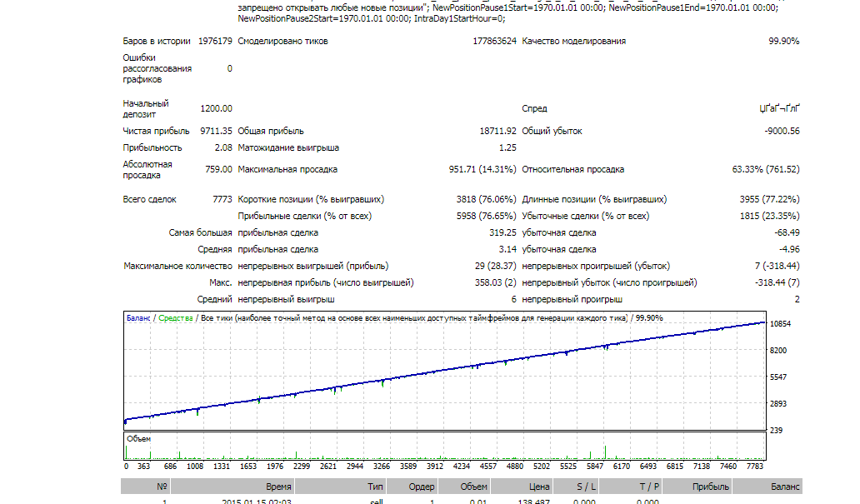This screenshot has width=860, height=504.
Task: Click the Качество моделирования 99.90% value
Action: coord(784,41)
